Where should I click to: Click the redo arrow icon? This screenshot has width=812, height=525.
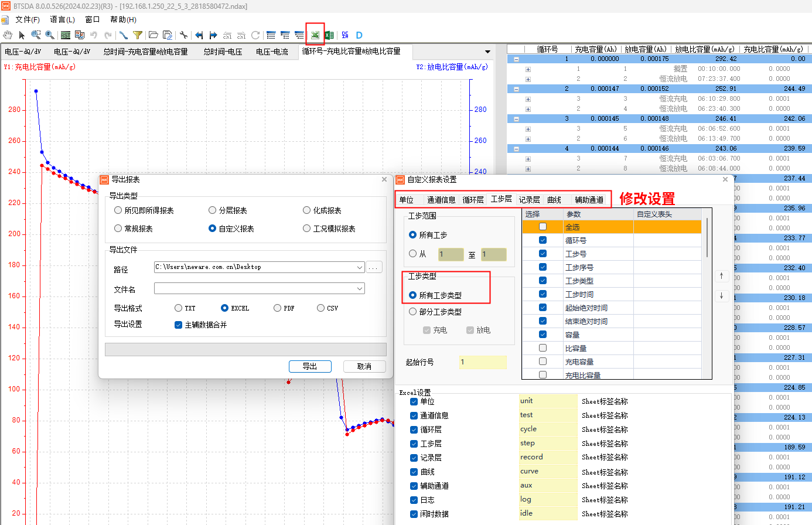tap(108, 35)
